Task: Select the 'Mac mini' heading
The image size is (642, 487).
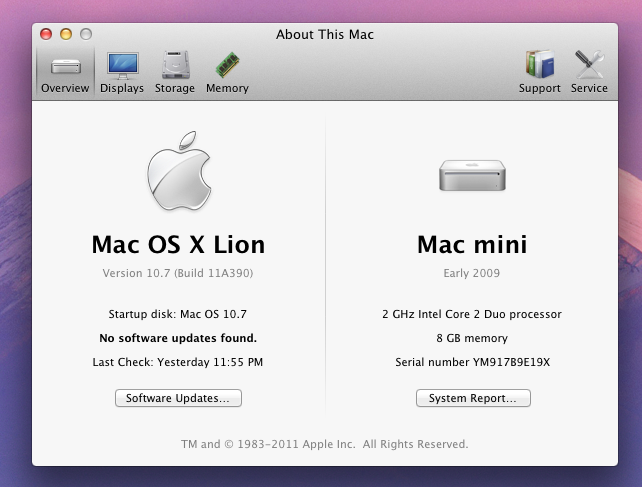Action: [472, 245]
